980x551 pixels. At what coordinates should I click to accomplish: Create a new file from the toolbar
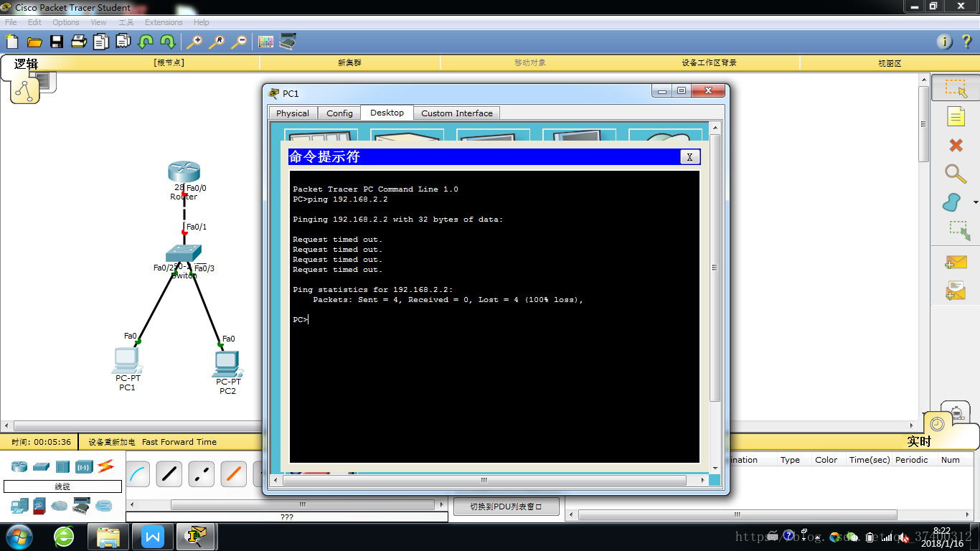pos(12,42)
